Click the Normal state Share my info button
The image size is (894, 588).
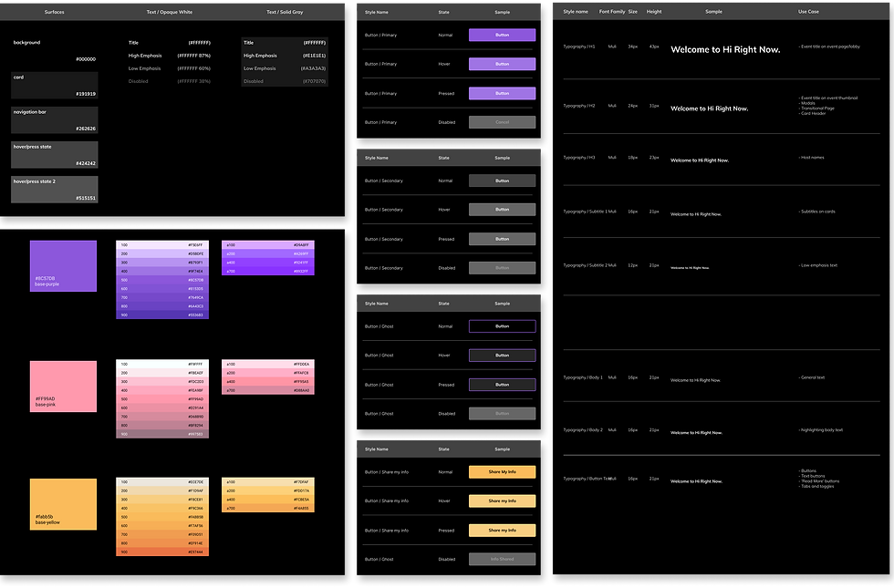click(502, 472)
